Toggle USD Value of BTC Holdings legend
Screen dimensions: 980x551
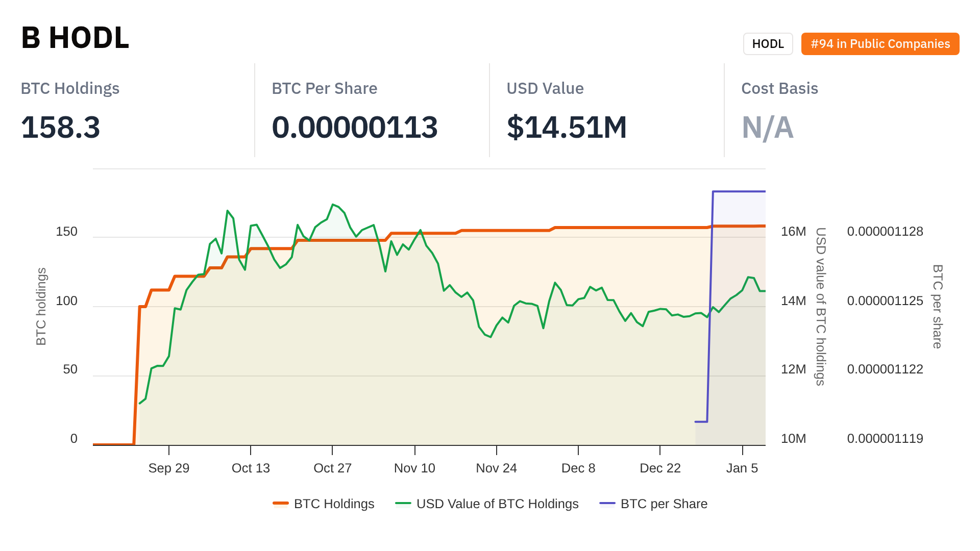tap(497, 504)
